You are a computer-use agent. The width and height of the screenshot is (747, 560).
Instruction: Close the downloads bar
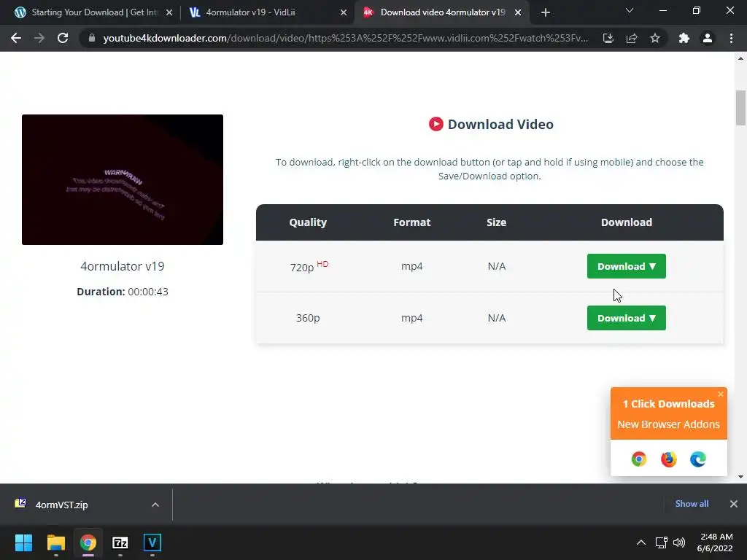coord(734,504)
